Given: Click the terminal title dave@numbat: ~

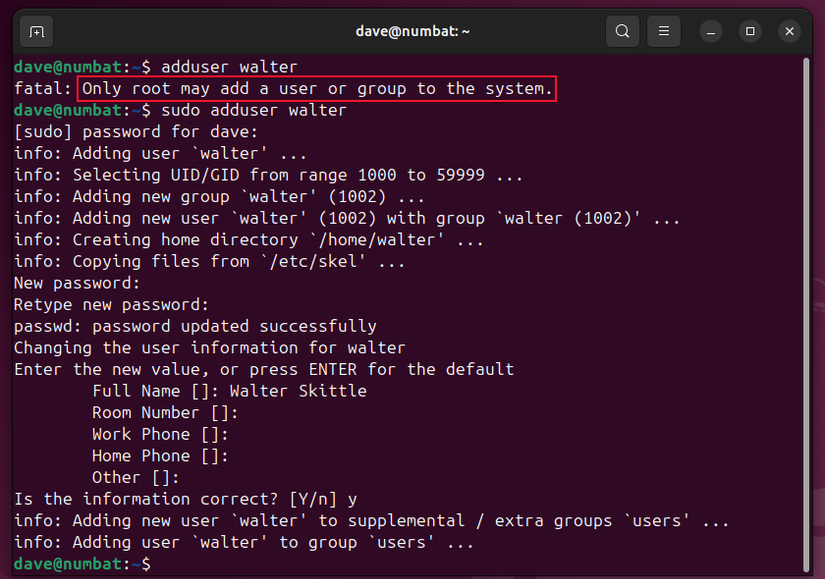Looking at the screenshot, I should pyautogui.click(x=412, y=31).
